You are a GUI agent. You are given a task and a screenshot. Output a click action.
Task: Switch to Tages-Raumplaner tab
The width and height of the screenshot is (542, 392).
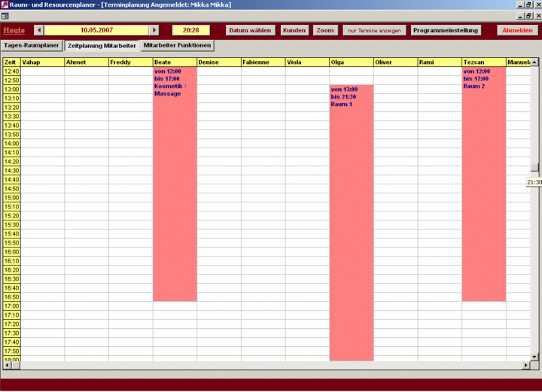click(x=32, y=45)
